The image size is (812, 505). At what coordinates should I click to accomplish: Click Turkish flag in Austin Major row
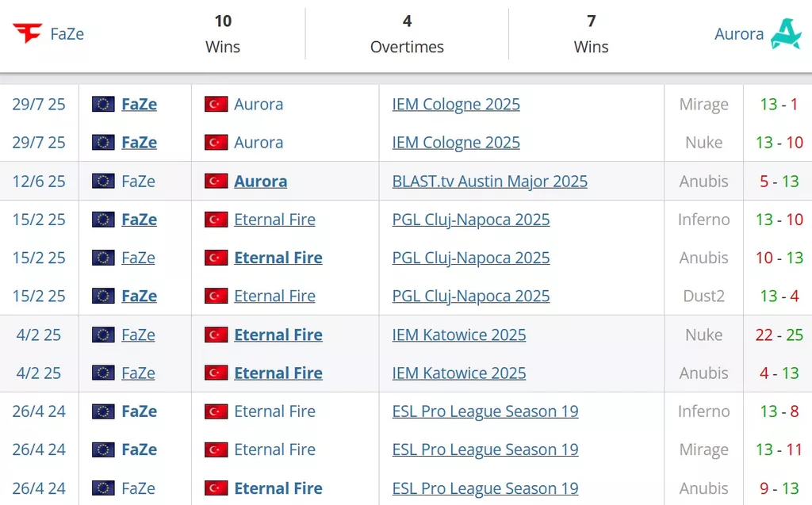click(x=216, y=182)
